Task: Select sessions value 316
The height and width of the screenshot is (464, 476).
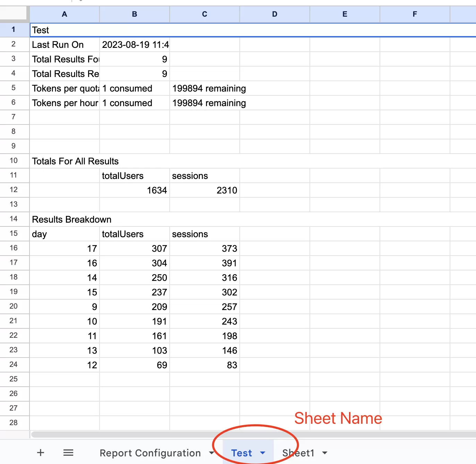Action: click(205, 278)
